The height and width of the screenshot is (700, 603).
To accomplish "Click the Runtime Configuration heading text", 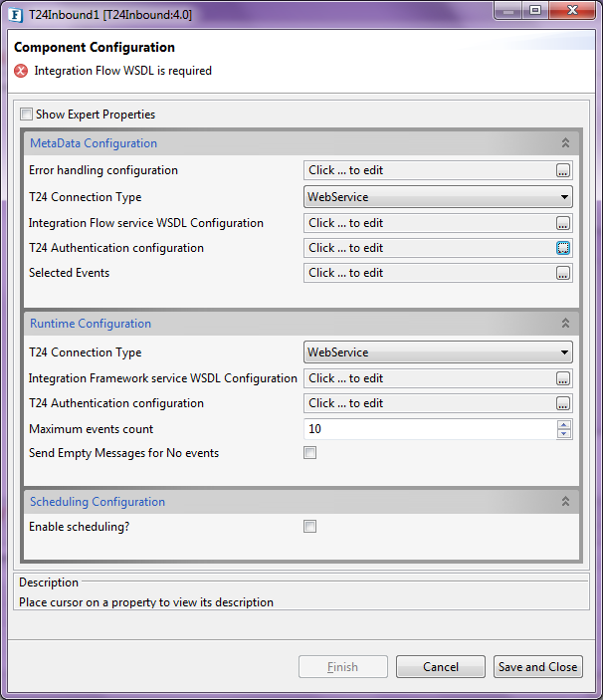I will click(91, 324).
